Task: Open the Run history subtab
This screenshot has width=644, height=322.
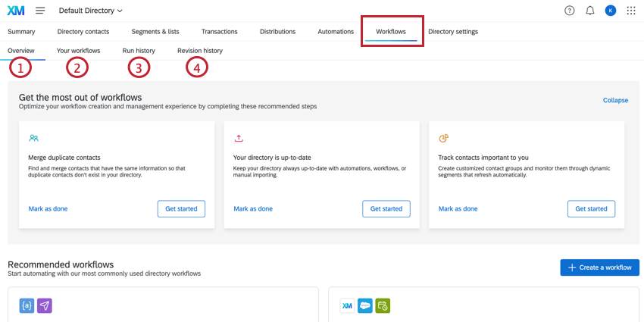Action: click(x=139, y=51)
